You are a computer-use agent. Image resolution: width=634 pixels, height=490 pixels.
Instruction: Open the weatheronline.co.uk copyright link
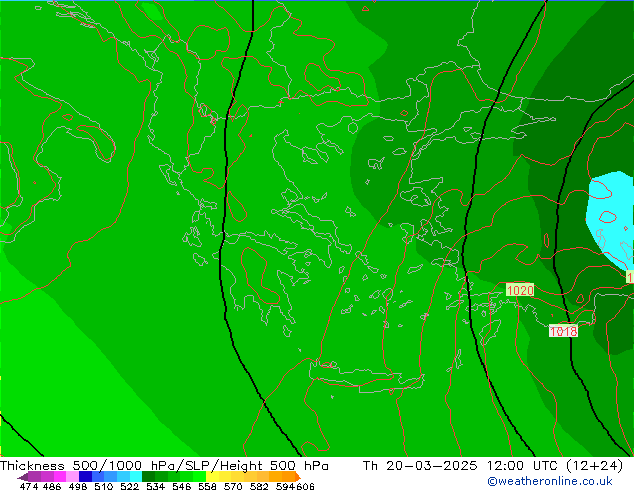(550, 481)
